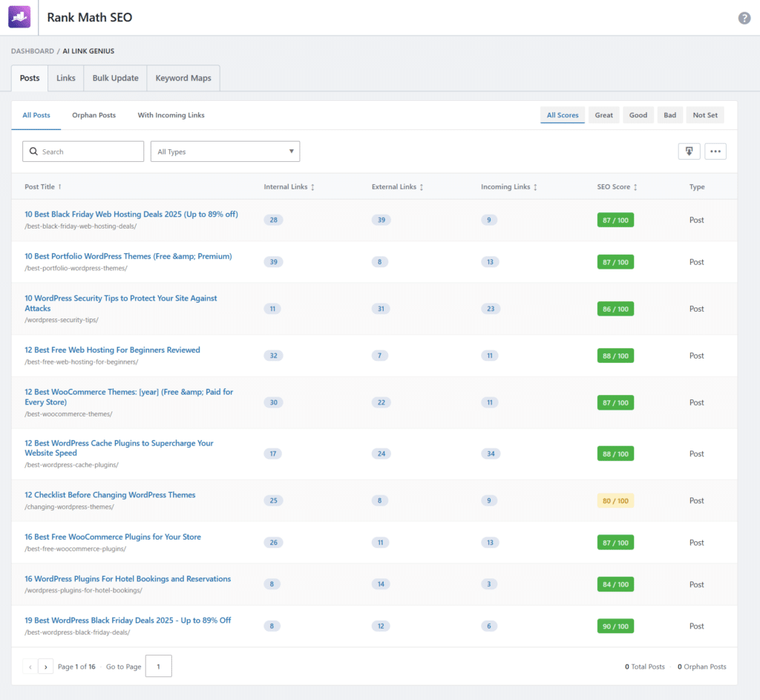Go to next page arrow
Image resolution: width=760 pixels, height=700 pixels.
pyautogui.click(x=45, y=667)
